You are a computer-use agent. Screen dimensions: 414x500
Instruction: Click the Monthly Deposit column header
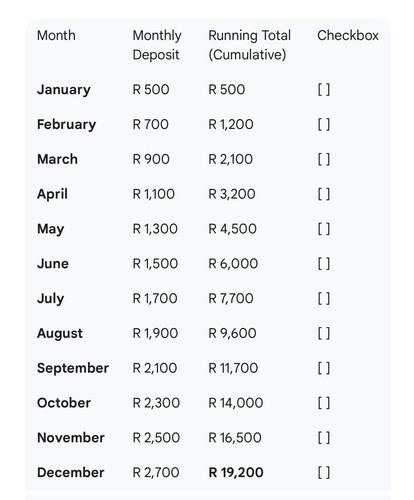pyautogui.click(x=157, y=45)
